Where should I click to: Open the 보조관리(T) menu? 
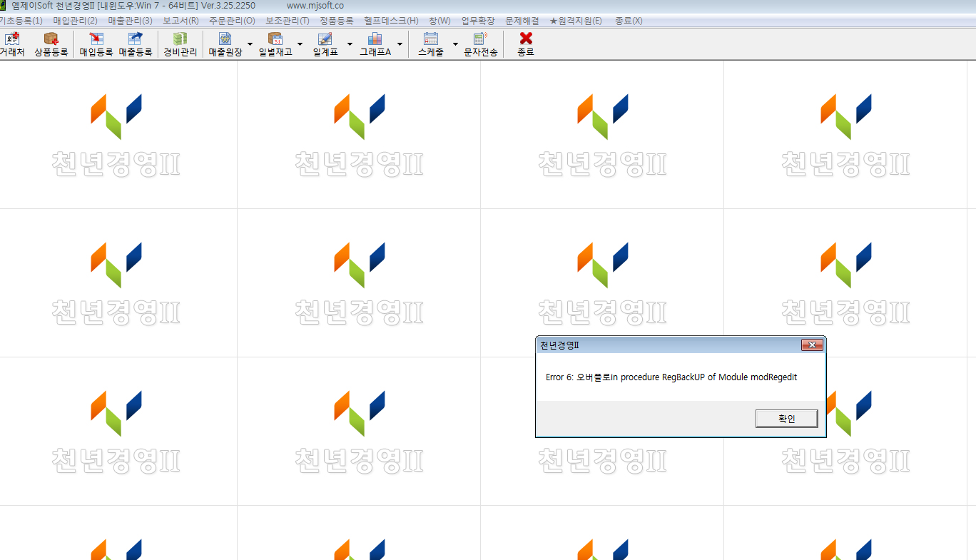(288, 21)
